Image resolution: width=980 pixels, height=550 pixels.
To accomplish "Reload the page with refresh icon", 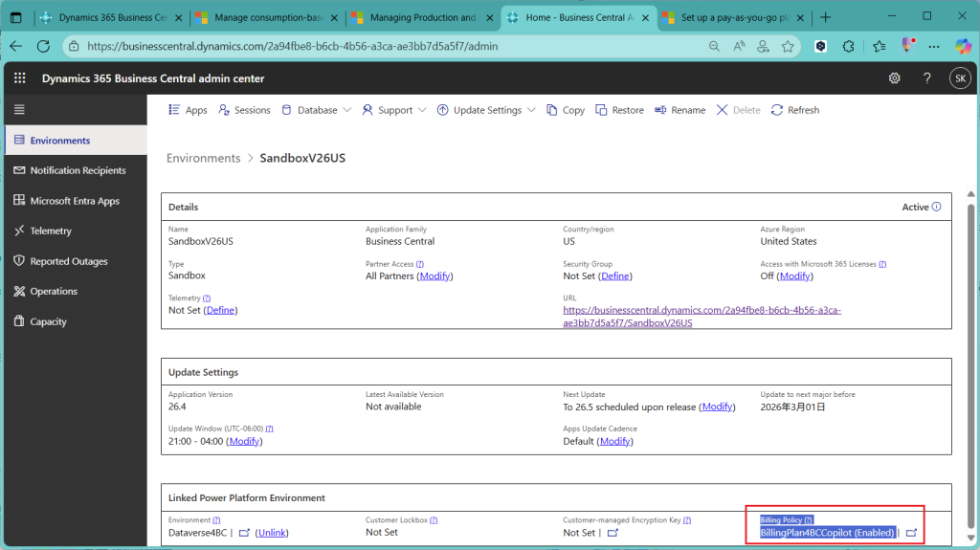I will tap(43, 46).
